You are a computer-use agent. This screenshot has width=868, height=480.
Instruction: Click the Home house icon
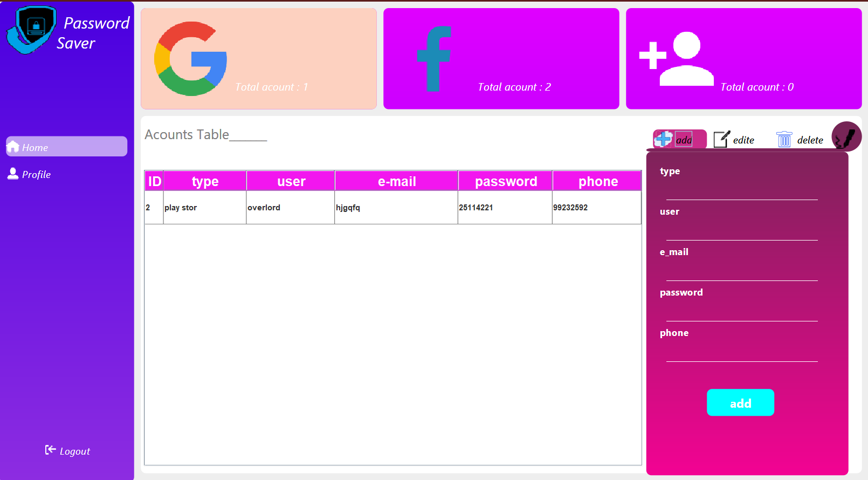pyautogui.click(x=13, y=147)
